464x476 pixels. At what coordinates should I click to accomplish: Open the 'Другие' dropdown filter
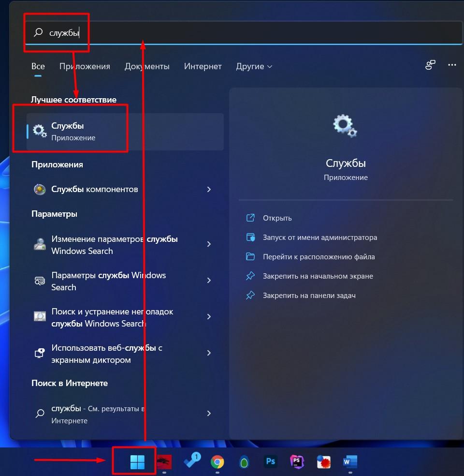click(254, 66)
